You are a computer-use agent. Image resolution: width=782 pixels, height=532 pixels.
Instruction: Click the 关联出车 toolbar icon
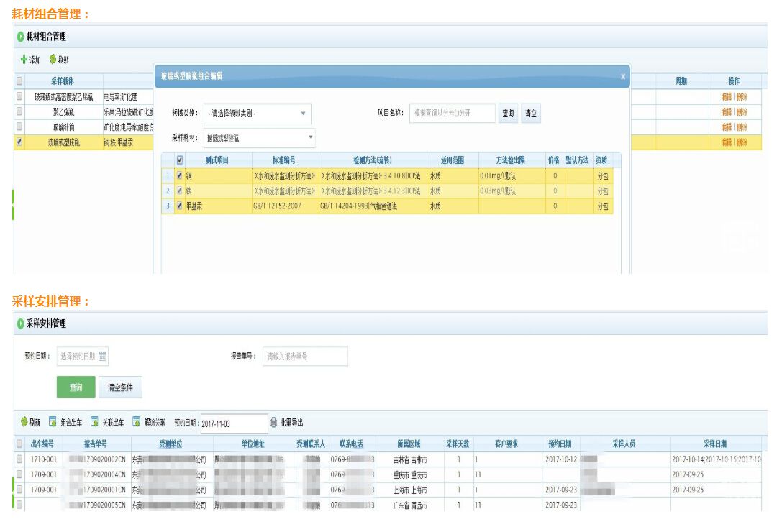pyautogui.click(x=94, y=422)
